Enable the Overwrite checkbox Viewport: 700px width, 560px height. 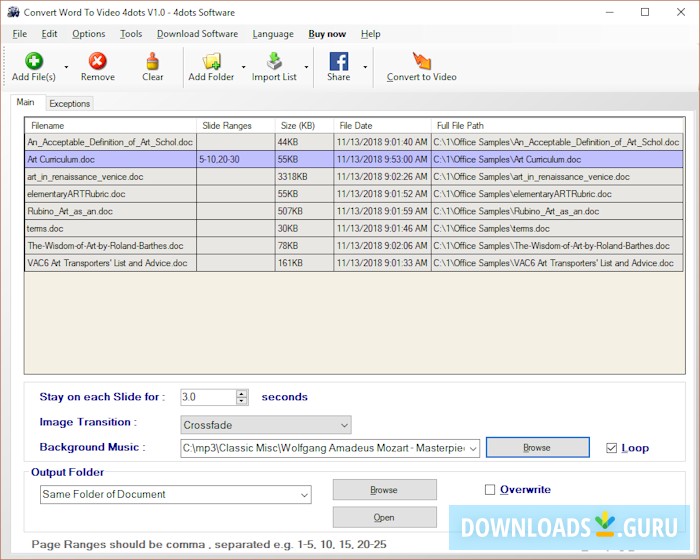490,490
